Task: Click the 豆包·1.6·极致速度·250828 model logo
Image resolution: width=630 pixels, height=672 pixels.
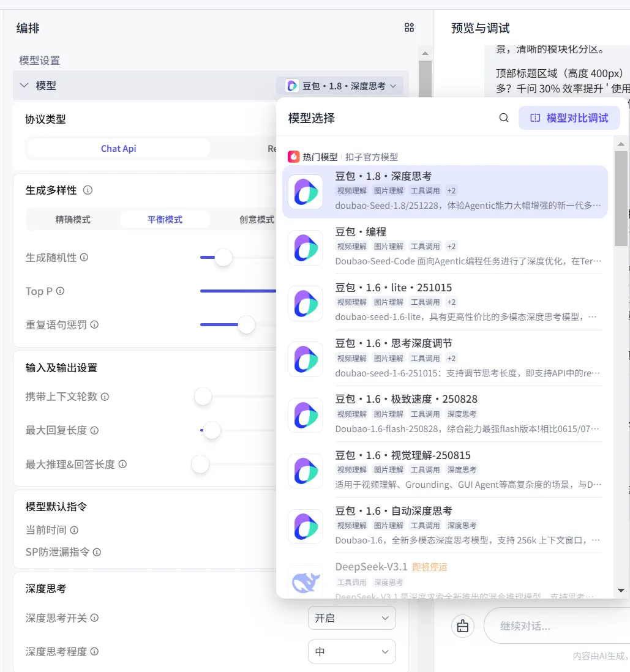Action: 306,415
